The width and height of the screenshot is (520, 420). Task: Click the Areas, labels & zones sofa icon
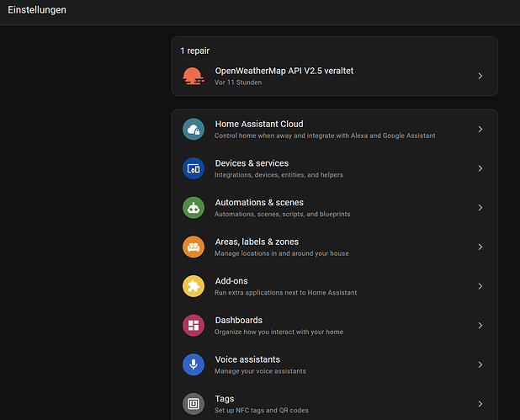[x=194, y=247]
